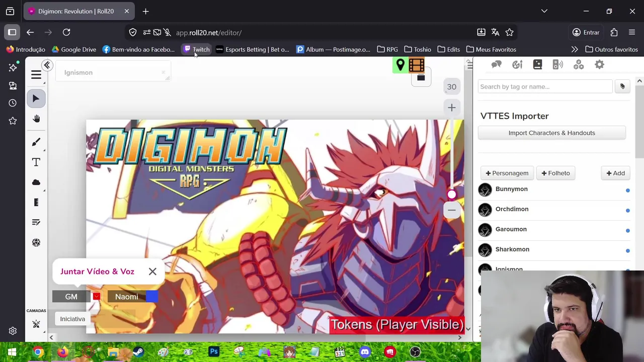This screenshot has height=362, width=644.
Task: Click the zoom out minus button
Action: 452,210
